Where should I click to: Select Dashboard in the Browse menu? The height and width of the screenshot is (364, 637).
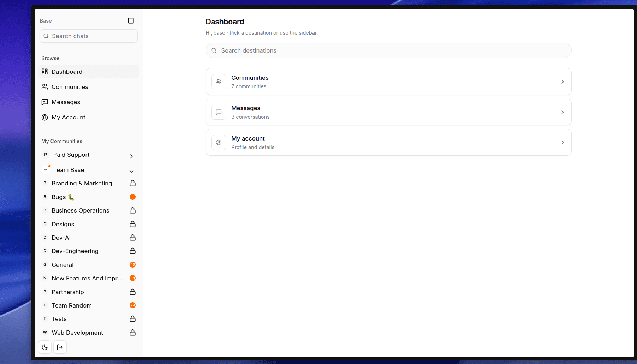89,72
